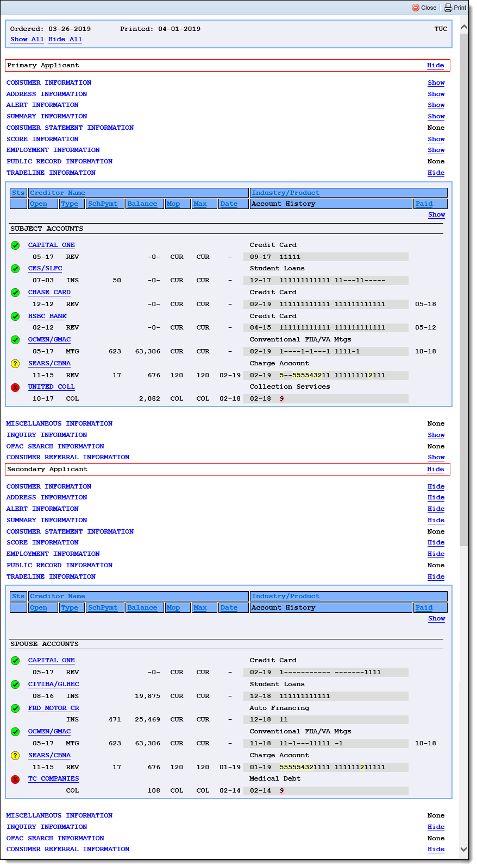Image resolution: width=477 pixels, height=868 pixels.
Task: Click green check icon beside primary OCWEN/GMAC
Action: click(15, 340)
